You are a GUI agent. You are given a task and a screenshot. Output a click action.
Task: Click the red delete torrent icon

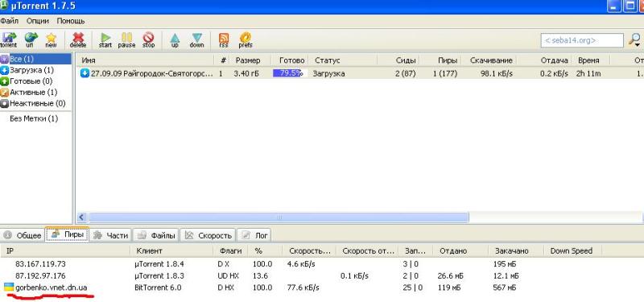point(78,40)
